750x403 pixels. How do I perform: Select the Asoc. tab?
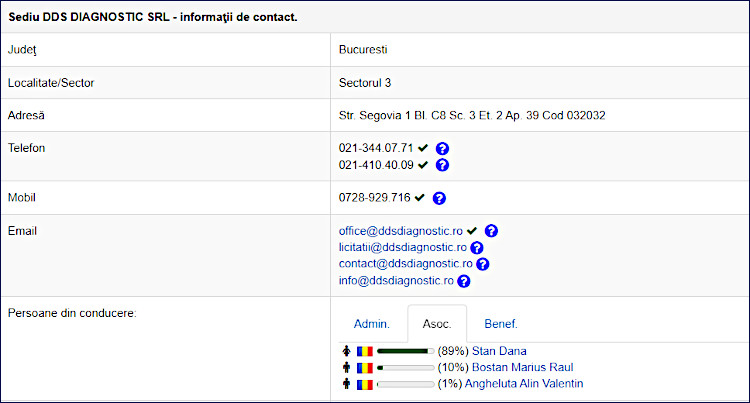tap(437, 324)
